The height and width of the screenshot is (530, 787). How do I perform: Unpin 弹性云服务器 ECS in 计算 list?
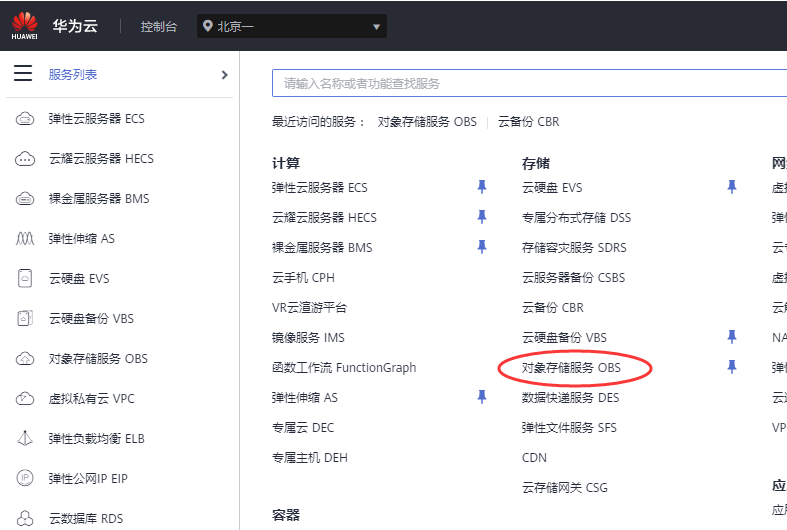(x=482, y=187)
